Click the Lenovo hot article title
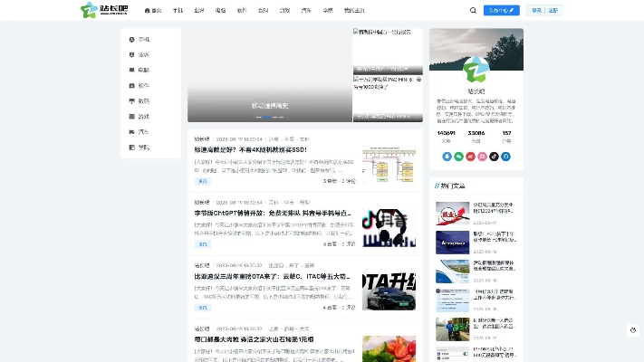Image resolution: width=644 pixels, height=362 pixels. (x=495, y=236)
